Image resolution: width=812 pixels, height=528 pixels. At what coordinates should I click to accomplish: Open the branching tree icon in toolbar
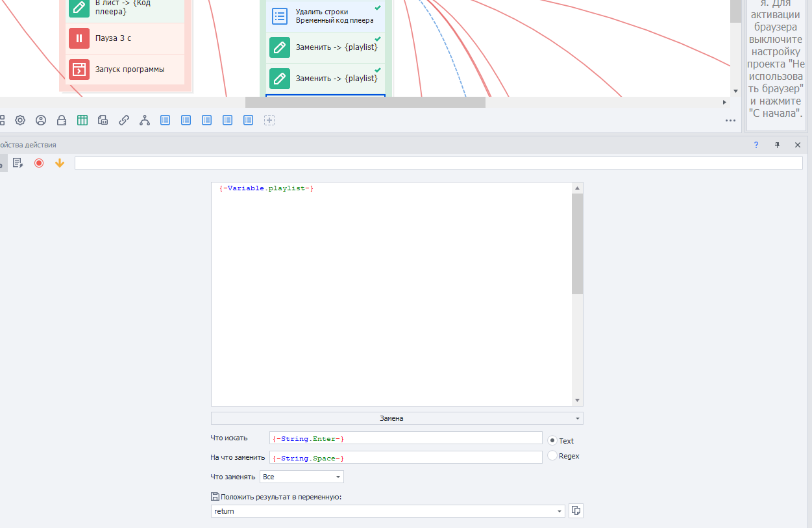(145, 120)
